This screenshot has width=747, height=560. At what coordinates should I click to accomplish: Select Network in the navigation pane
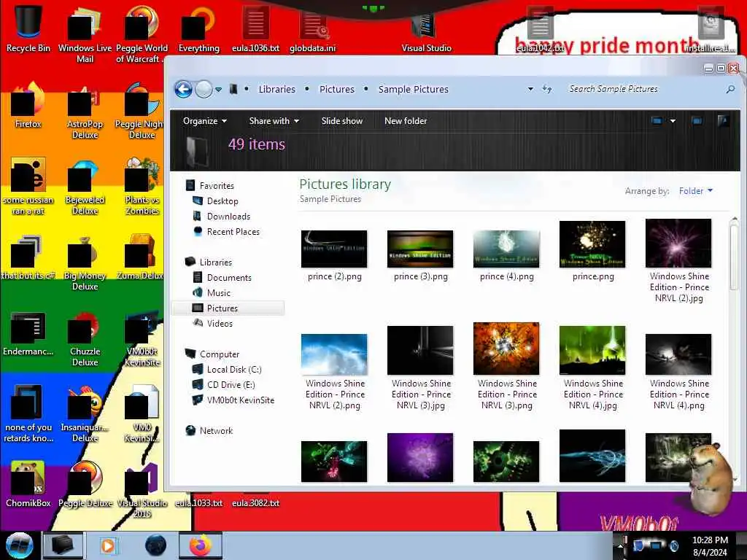[x=209, y=430]
